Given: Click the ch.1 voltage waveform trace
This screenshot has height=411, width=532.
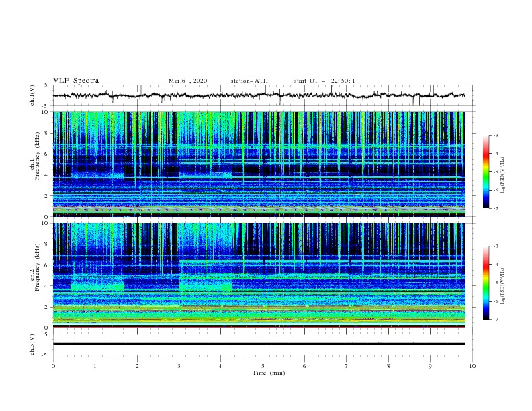Looking at the screenshot, I should (259, 95).
